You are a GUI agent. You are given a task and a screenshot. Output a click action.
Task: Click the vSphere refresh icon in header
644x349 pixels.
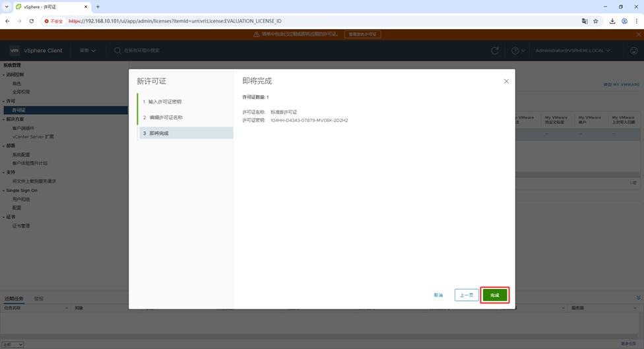click(x=495, y=51)
